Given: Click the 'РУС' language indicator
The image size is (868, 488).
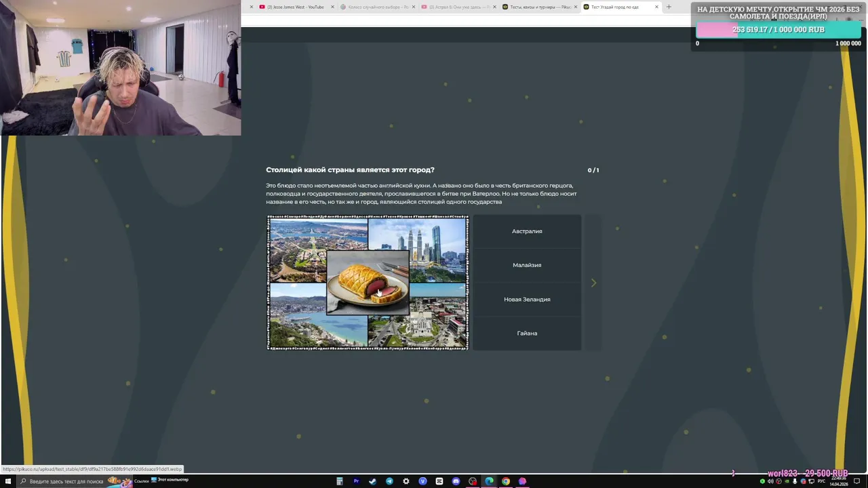Looking at the screenshot, I should [821, 481].
